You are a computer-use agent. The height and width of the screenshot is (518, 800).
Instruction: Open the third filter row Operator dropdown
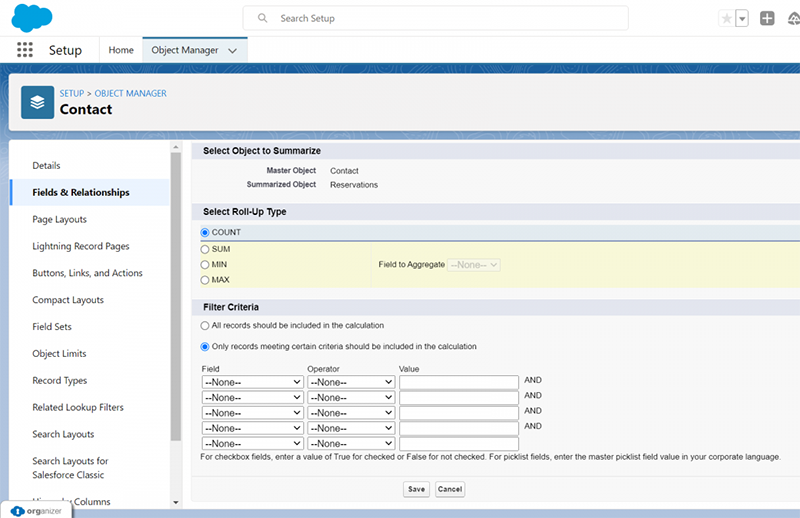point(351,413)
